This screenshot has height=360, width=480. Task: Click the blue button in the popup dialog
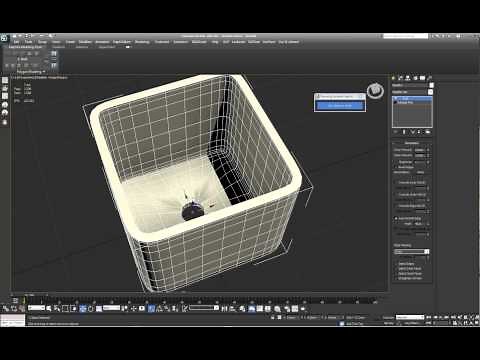coord(340,106)
